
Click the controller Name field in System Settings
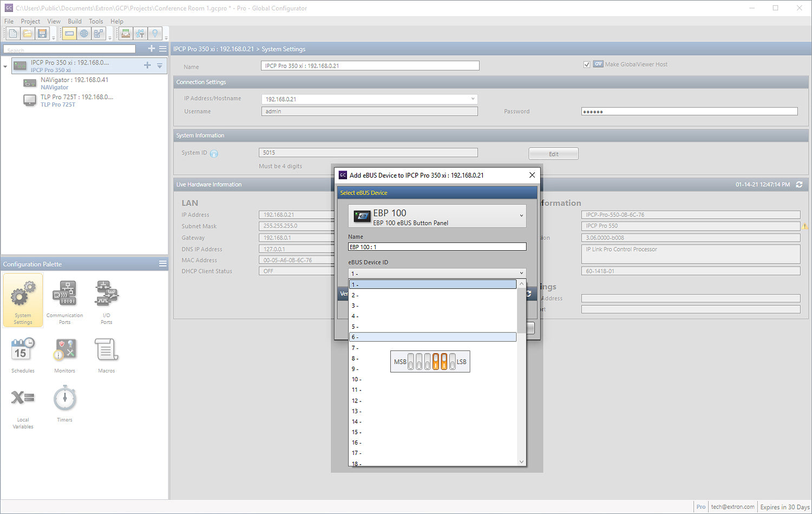pos(370,66)
